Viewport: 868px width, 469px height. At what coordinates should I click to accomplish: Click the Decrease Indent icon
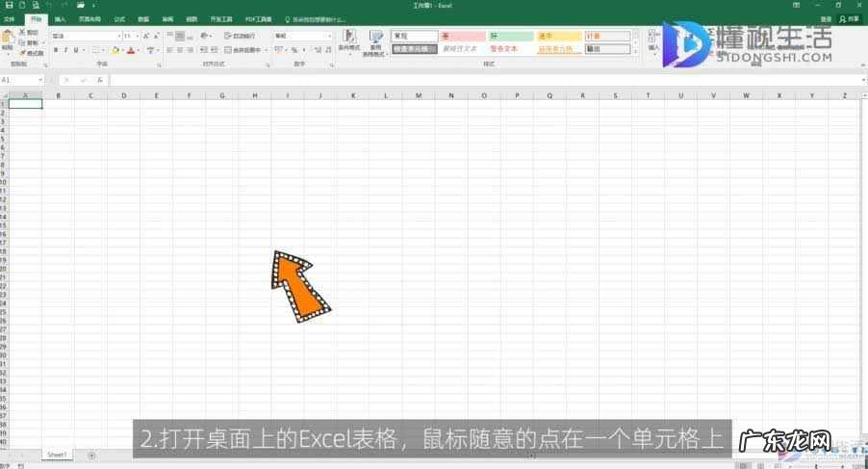pos(204,50)
